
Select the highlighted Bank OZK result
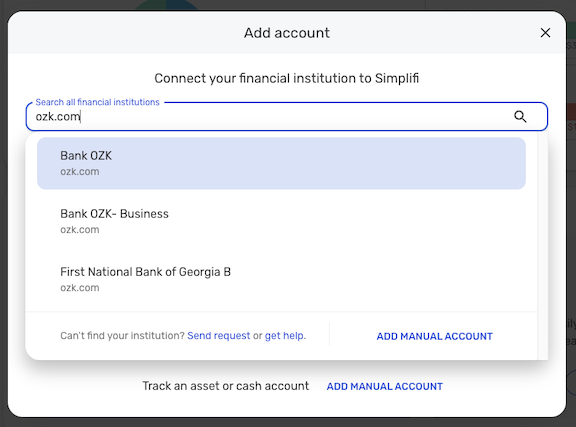pyautogui.click(x=281, y=163)
